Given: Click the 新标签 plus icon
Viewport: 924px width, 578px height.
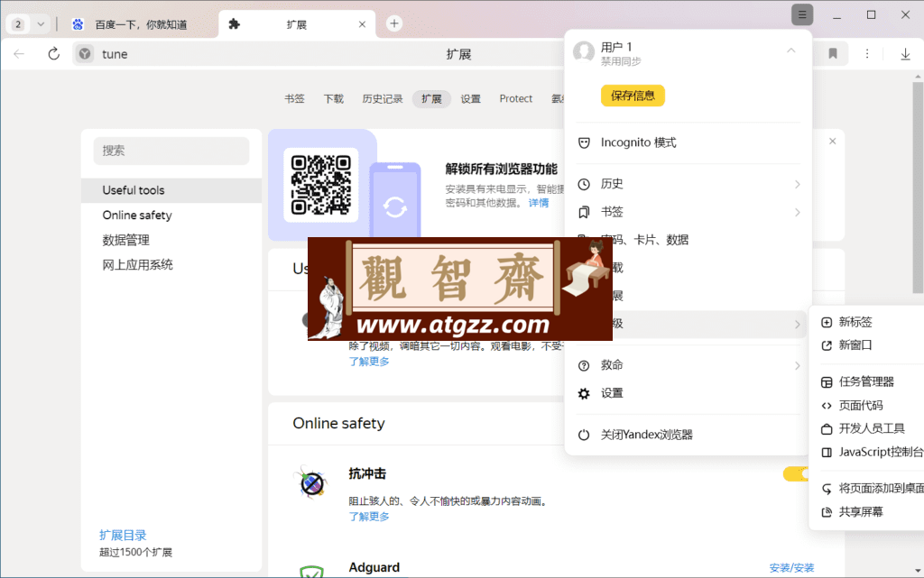Looking at the screenshot, I should click(827, 322).
